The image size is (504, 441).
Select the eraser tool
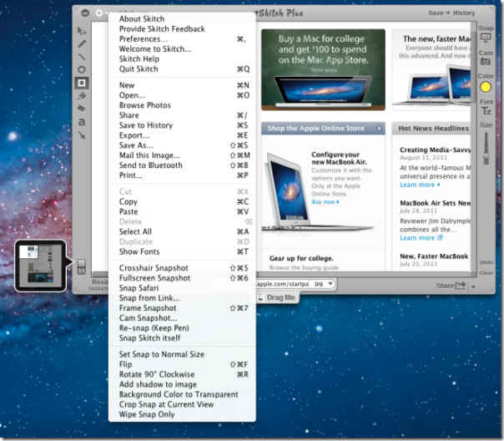[x=82, y=109]
